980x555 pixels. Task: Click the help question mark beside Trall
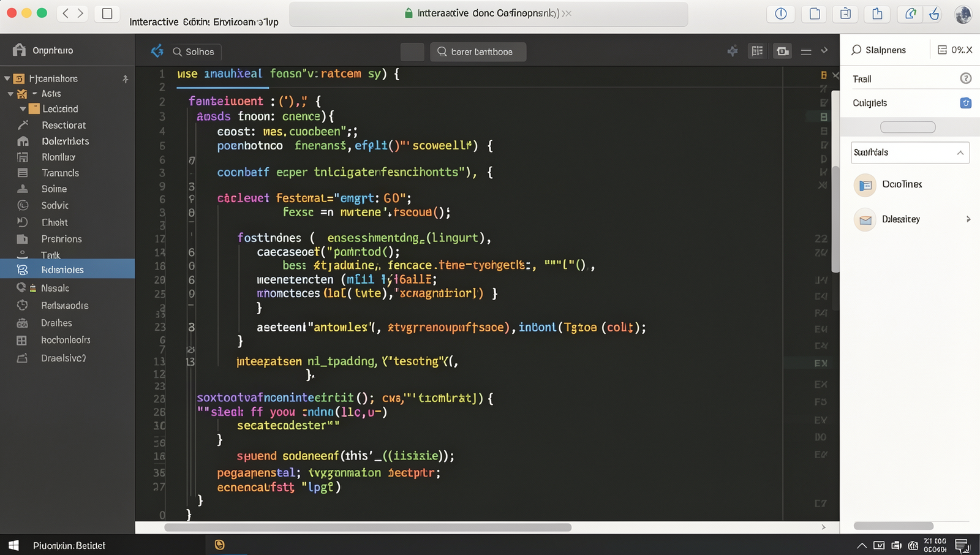(x=965, y=78)
